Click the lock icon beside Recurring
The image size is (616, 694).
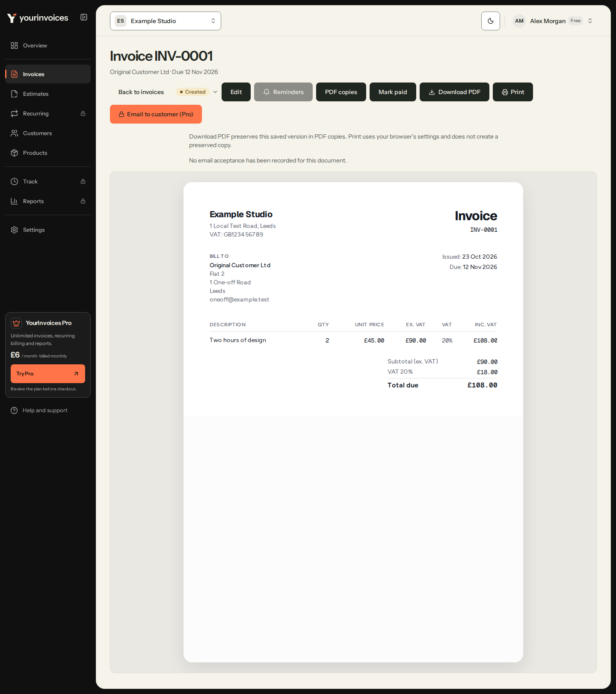coord(83,114)
